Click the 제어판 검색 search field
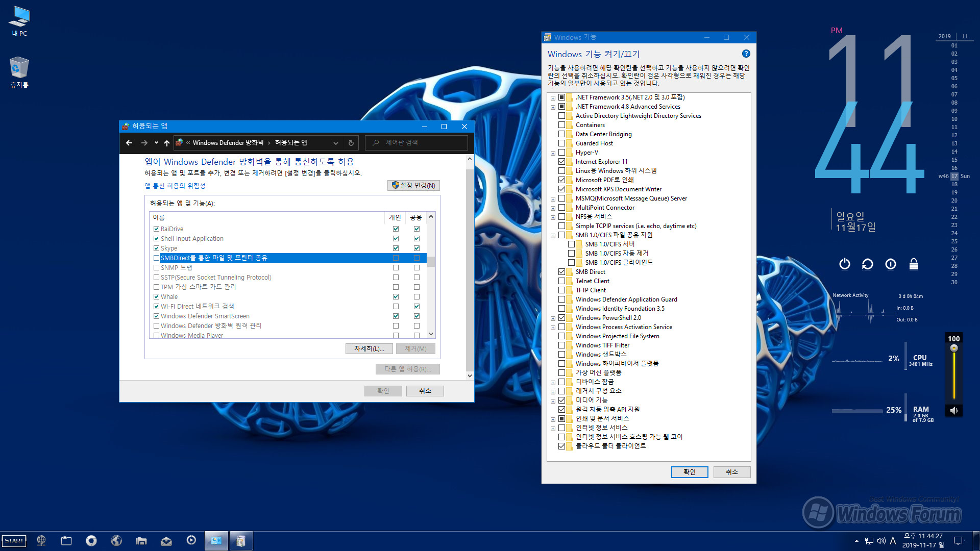This screenshot has width=980, height=551. (416, 143)
